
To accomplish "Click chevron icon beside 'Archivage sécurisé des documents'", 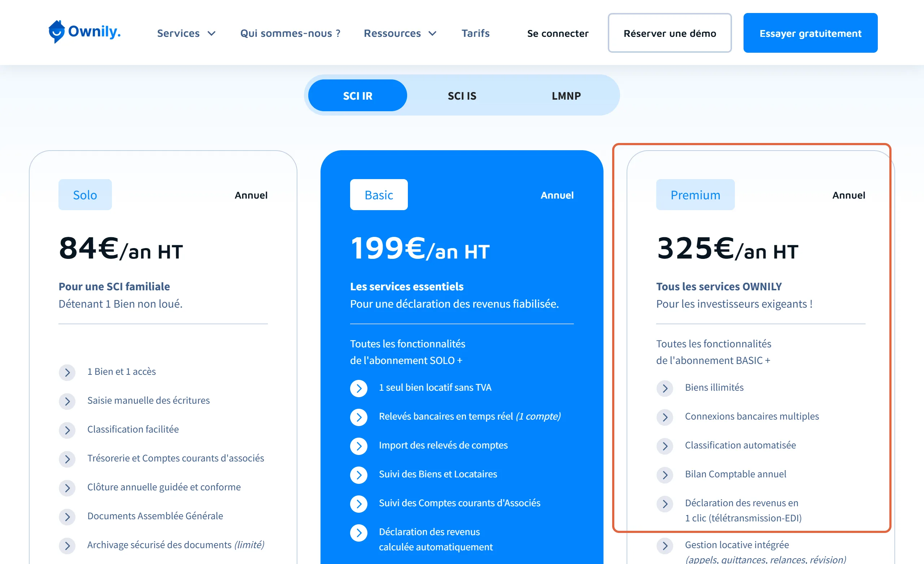I will (67, 546).
